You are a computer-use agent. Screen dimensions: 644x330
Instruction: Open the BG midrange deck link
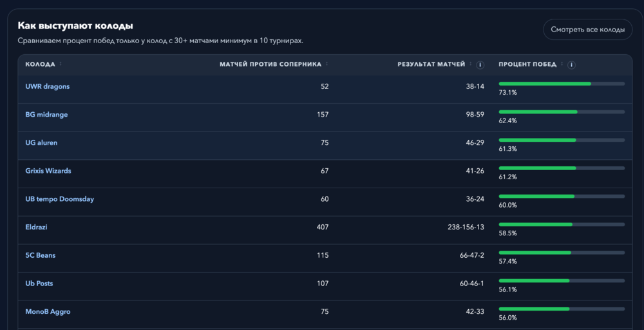[x=46, y=115]
